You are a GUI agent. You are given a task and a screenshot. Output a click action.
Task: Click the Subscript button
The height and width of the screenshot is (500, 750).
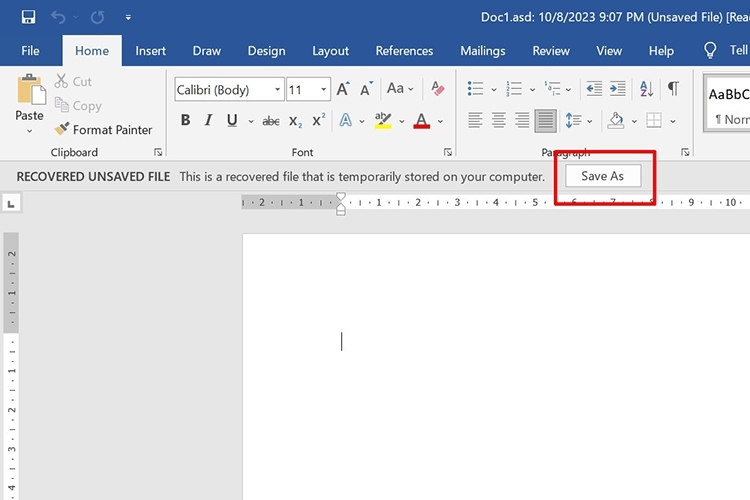pyautogui.click(x=295, y=121)
